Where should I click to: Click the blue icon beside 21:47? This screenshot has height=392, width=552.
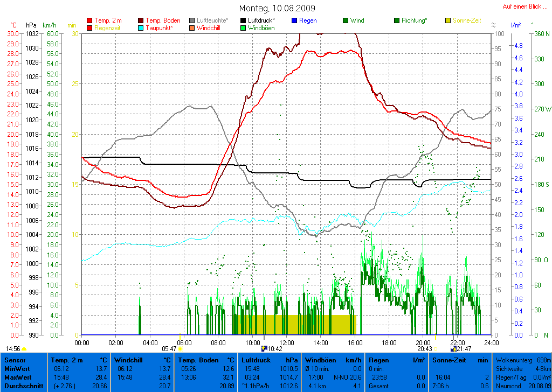pos(453,348)
